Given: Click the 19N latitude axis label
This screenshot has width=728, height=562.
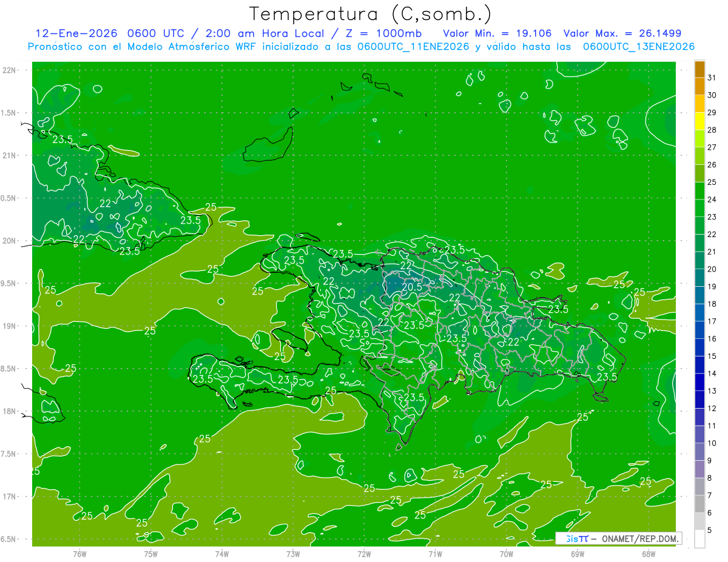Looking at the screenshot, I should [x=10, y=326].
